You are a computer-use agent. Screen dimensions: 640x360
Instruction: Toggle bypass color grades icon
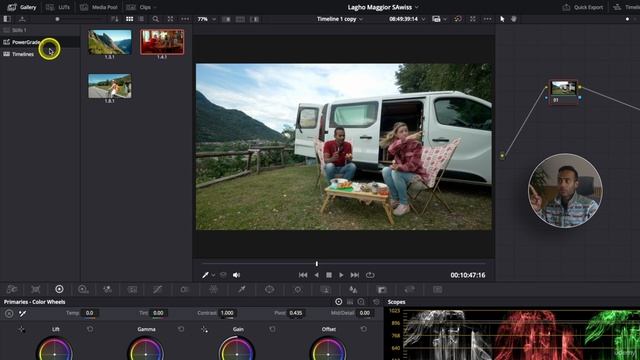point(458,19)
